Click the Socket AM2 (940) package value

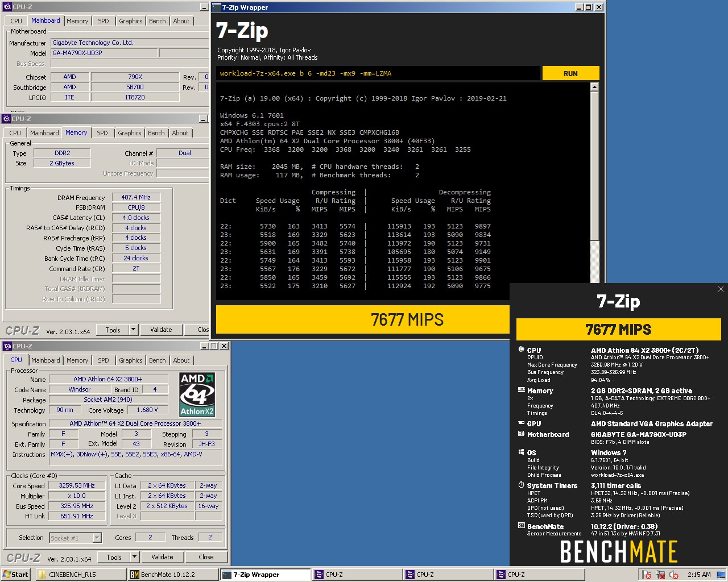[x=108, y=400]
